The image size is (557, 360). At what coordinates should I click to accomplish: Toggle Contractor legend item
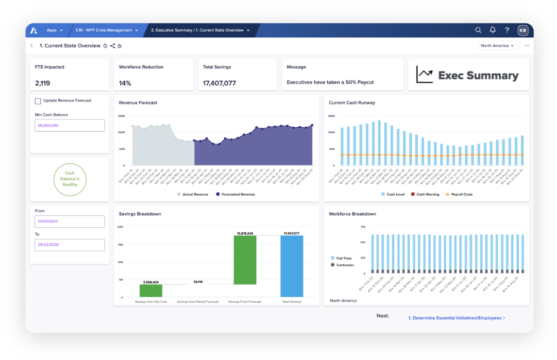[x=342, y=265]
